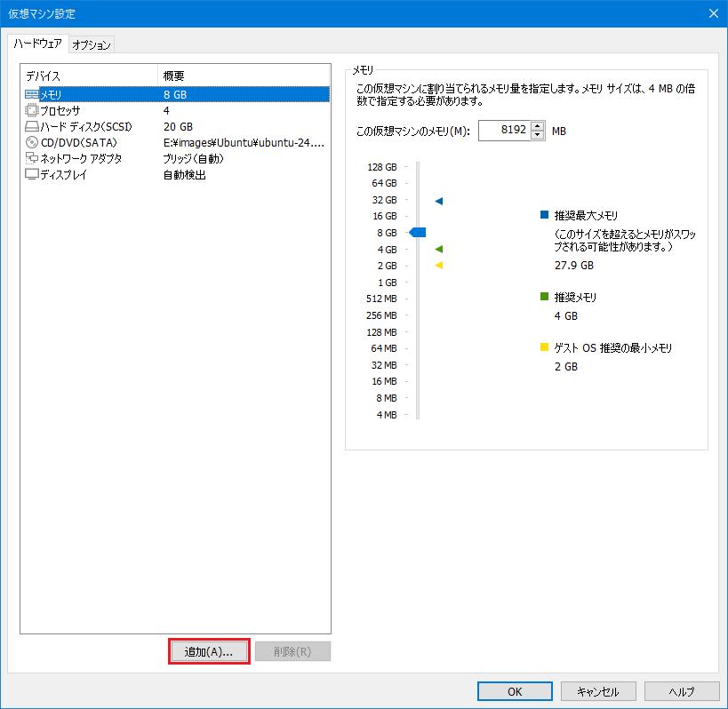Click the memory slider thumb at 8 GB
This screenshot has height=709, width=728.
coord(418,233)
